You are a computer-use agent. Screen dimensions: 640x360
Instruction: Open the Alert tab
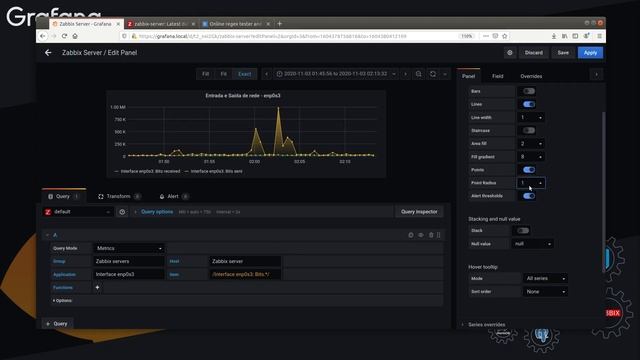(173, 196)
